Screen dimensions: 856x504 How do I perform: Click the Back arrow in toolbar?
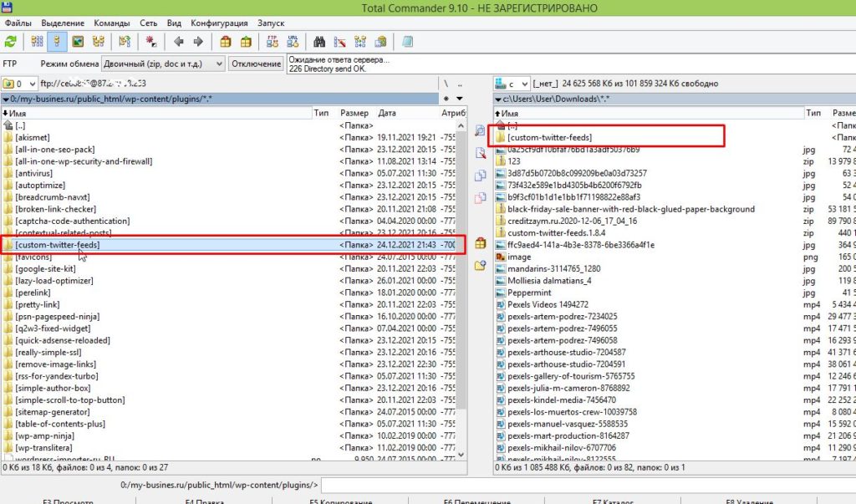pos(179,41)
